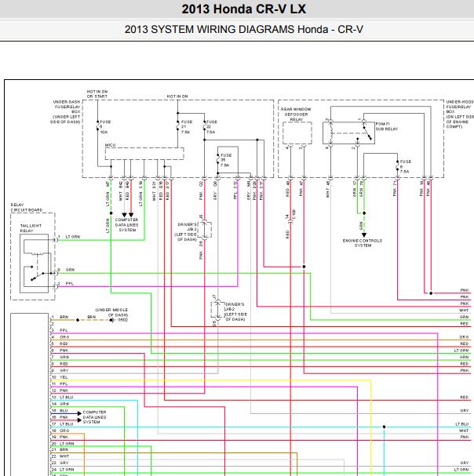Image resolution: width=474 pixels, height=476 pixels.
Task: Click connector pin row "24 LT GRN"
Action: pyautogui.click(x=63, y=469)
